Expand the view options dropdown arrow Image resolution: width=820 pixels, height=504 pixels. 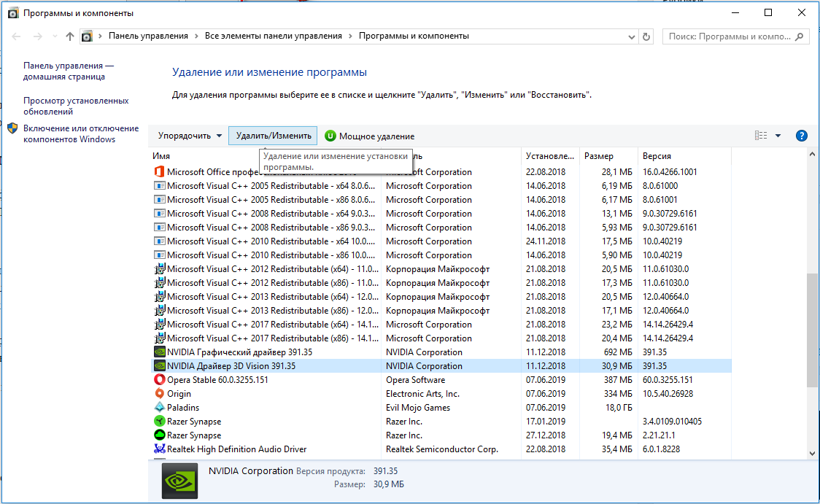click(778, 136)
